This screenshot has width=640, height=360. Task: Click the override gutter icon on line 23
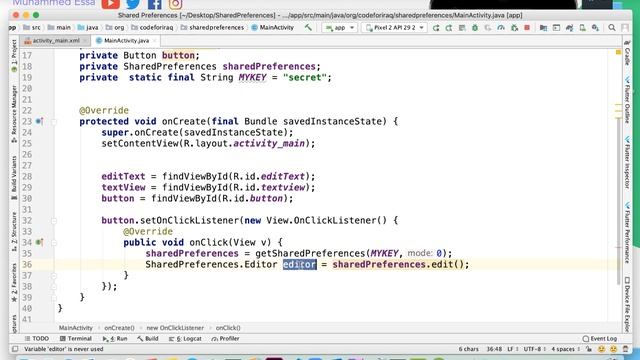(x=39, y=121)
